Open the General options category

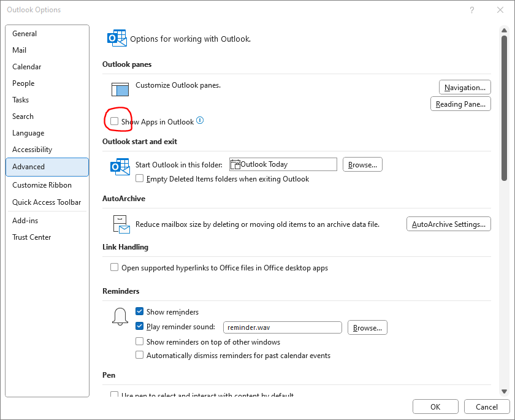(x=47, y=34)
